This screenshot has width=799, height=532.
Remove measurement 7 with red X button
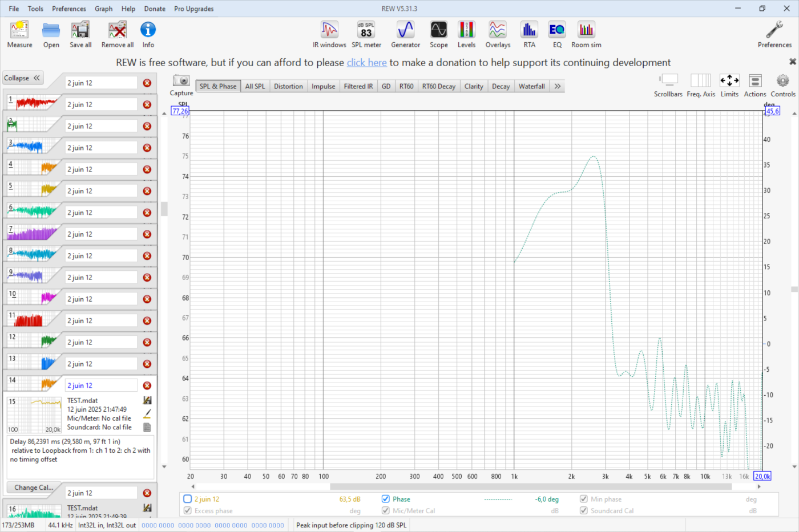pyautogui.click(x=147, y=234)
